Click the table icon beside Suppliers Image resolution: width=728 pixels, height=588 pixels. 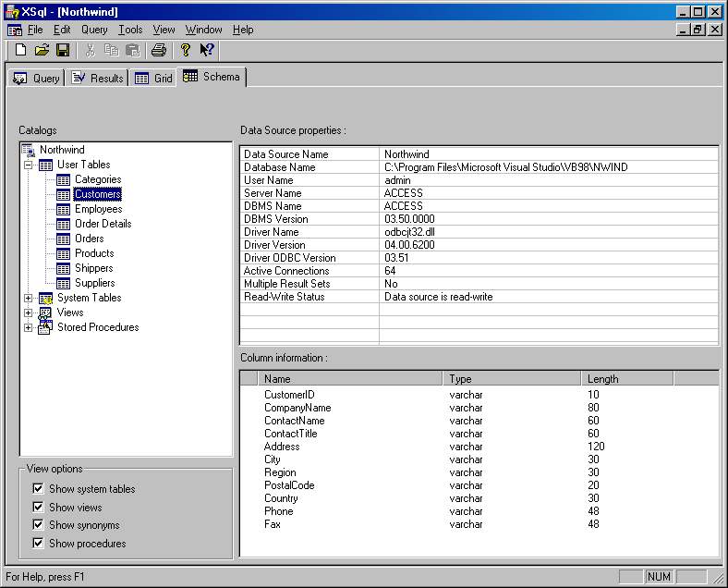pyautogui.click(x=63, y=283)
